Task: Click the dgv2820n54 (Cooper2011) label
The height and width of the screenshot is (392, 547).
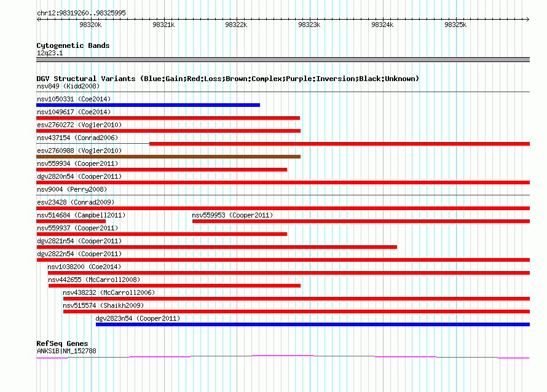Action: pos(79,176)
